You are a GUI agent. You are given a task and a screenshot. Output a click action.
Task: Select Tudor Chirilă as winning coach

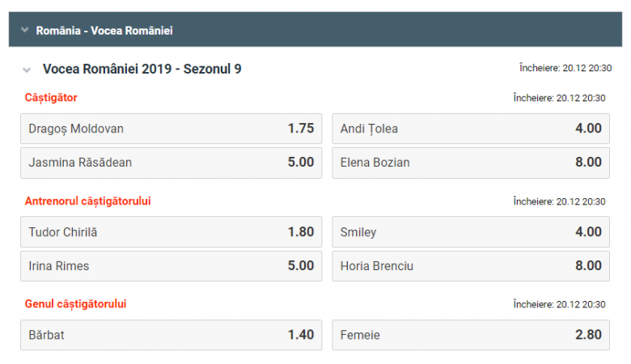[x=171, y=232]
